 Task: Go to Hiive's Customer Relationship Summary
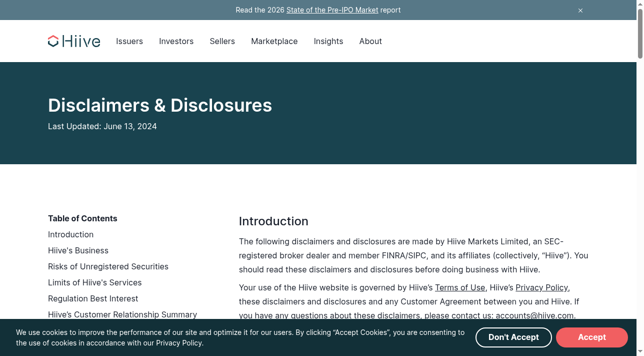[122, 314]
